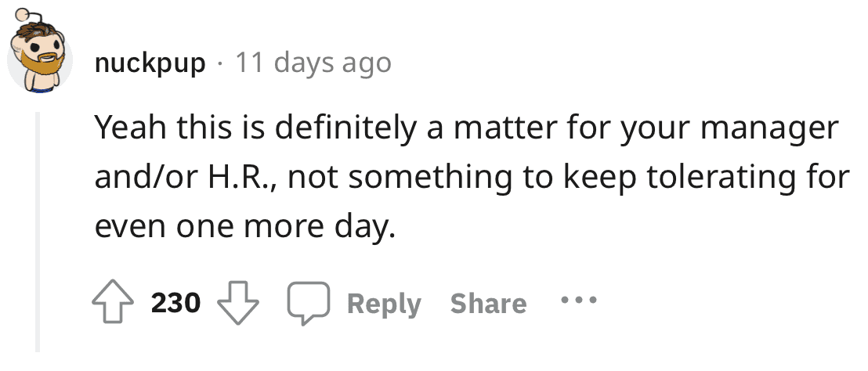Open the three-dot more options menu
868x371 pixels.
[578, 301]
